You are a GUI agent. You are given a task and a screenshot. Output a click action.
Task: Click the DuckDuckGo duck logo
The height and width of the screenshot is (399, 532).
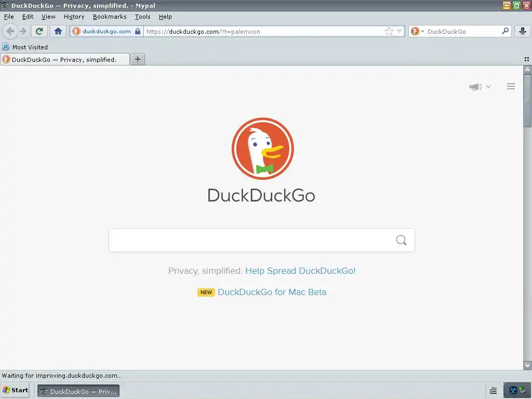click(x=262, y=149)
